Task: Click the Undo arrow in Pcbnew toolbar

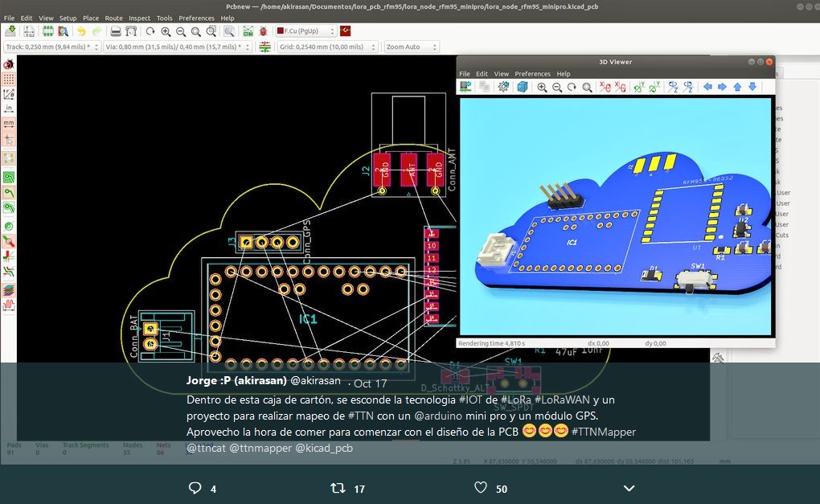Action: (x=81, y=31)
